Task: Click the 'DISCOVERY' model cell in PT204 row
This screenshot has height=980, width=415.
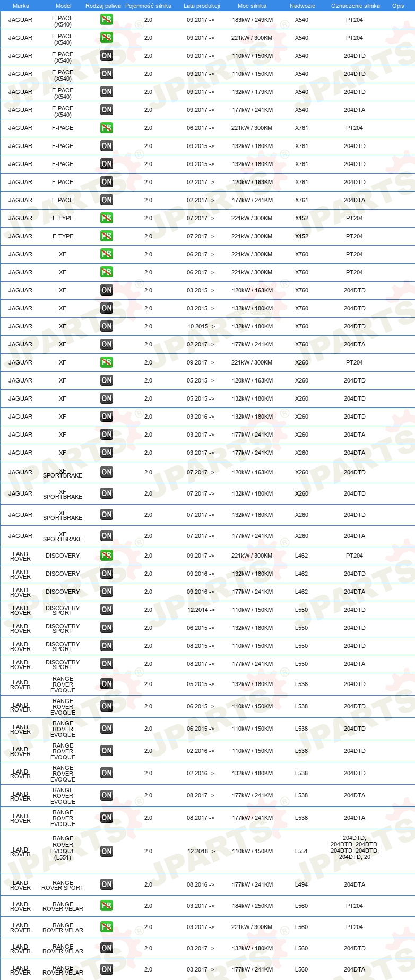Action: [63, 556]
